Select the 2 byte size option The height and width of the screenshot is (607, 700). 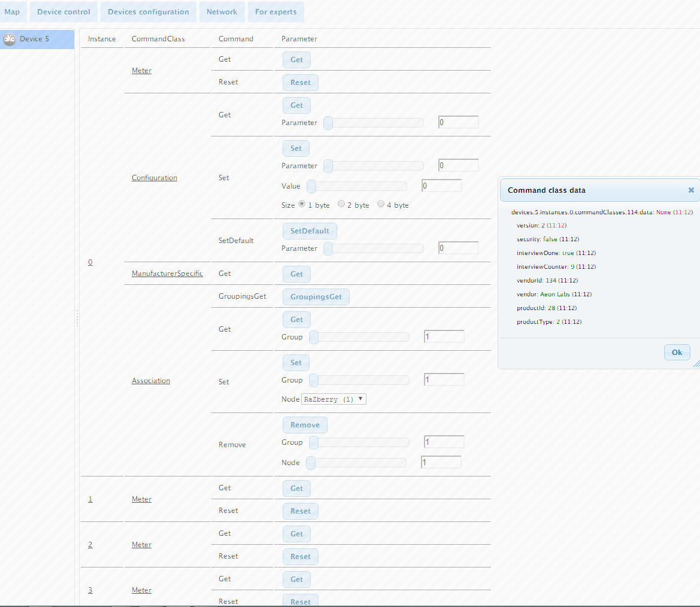pyautogui.click(x=341, y=204)
